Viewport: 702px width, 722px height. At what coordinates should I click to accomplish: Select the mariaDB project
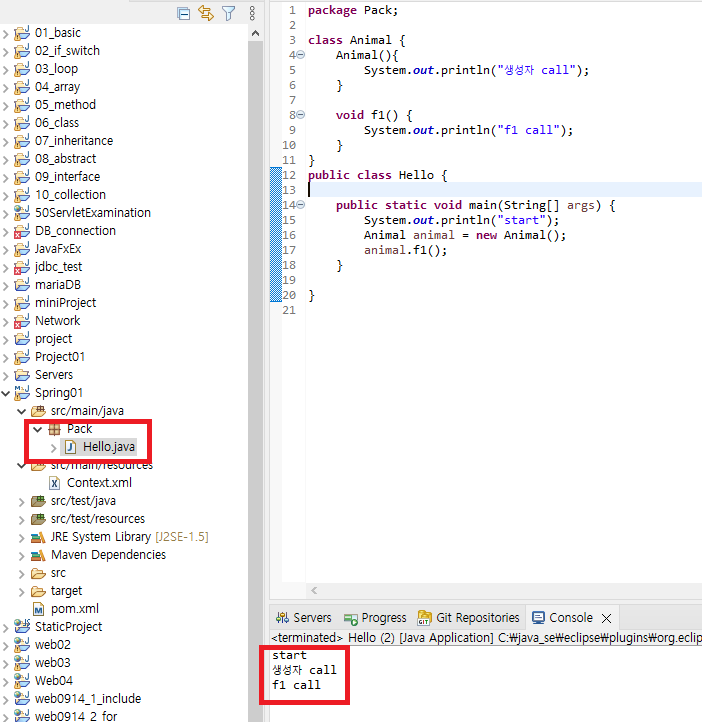pos(58,285)
